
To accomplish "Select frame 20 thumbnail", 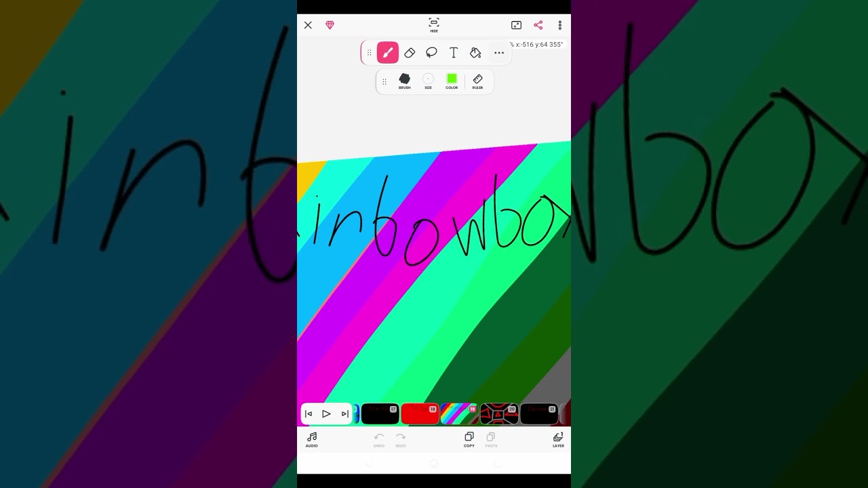I will point(499,413).
